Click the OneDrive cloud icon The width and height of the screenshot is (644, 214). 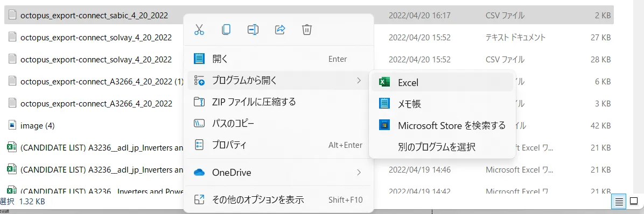199,173
